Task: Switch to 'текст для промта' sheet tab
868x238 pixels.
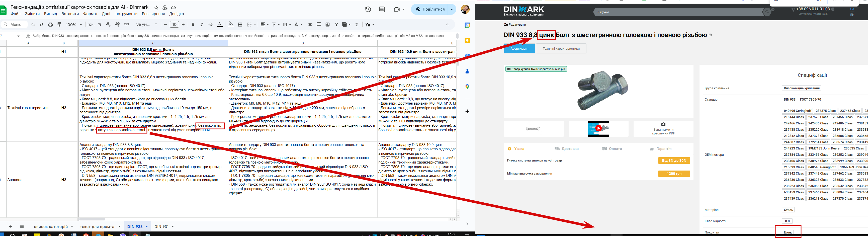Action: tap(97, 226)
